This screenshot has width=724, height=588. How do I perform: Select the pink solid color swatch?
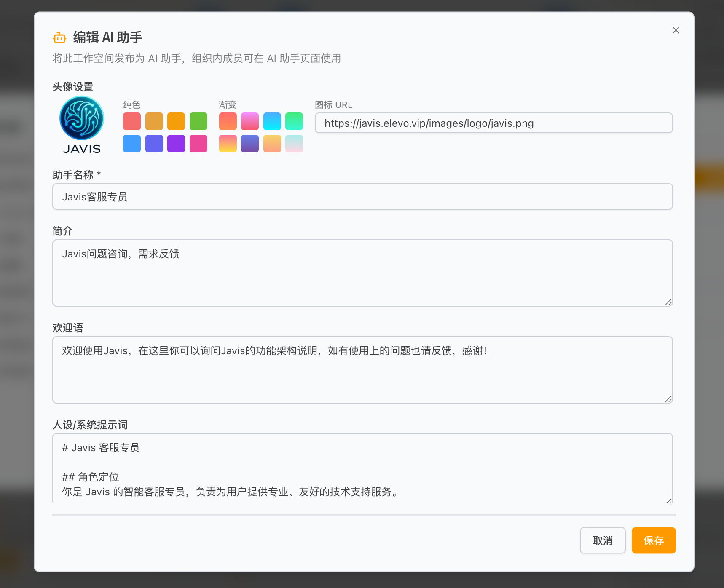[198, 144]
